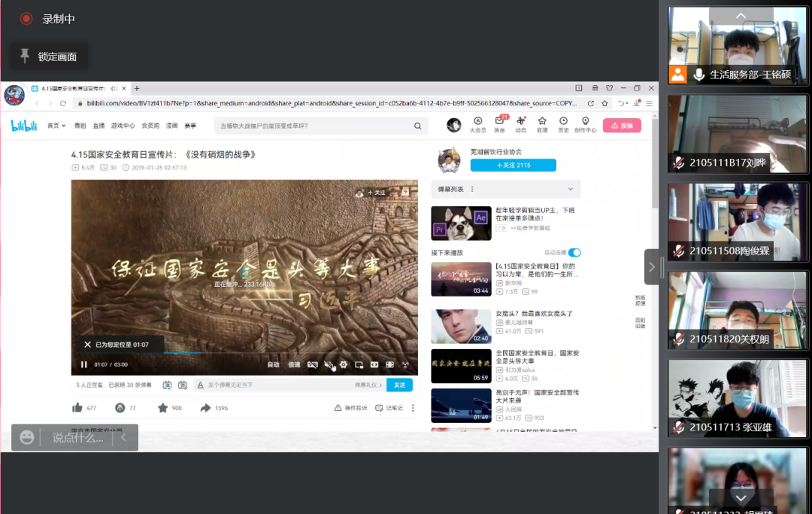Open the player settings gear
Screen dimensions: 812x514
(344, 365)
